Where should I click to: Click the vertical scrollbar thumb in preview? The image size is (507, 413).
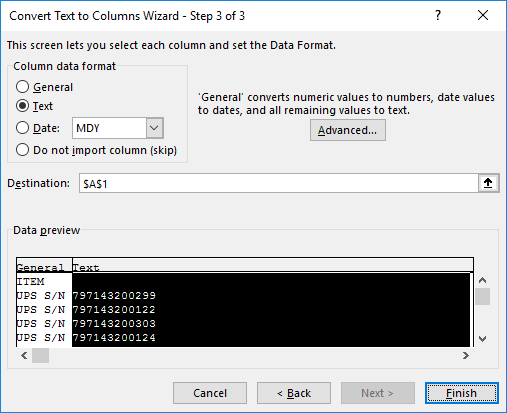482,296
